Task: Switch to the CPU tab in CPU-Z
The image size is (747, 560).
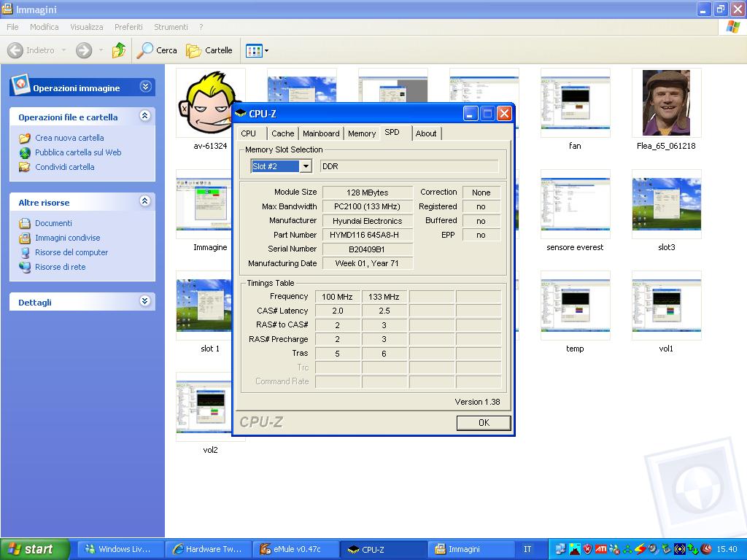Action: pos(249,134)
